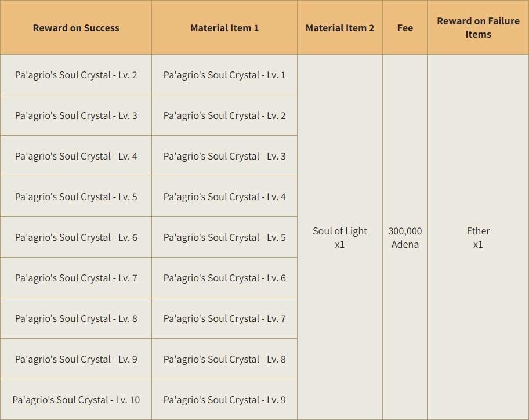Click reward cell Pa'agrio's Soul Crystal Lv. 5
529x420 pixels.
[x=76, y=197]
